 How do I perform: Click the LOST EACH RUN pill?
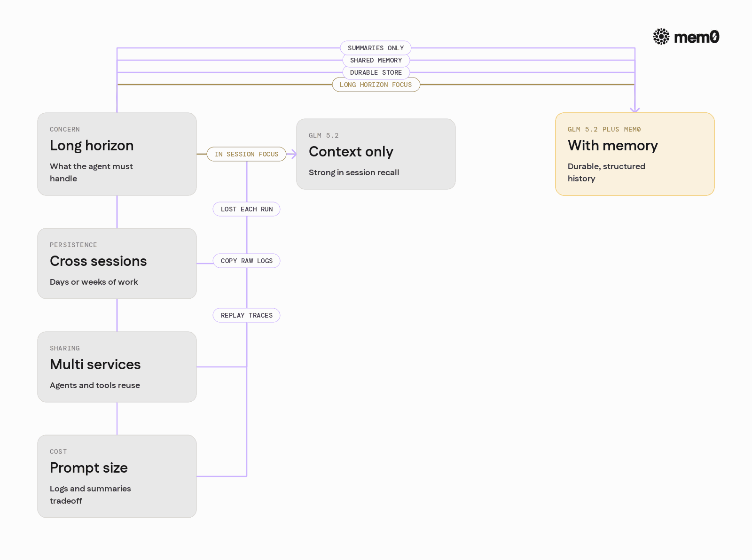247,209
